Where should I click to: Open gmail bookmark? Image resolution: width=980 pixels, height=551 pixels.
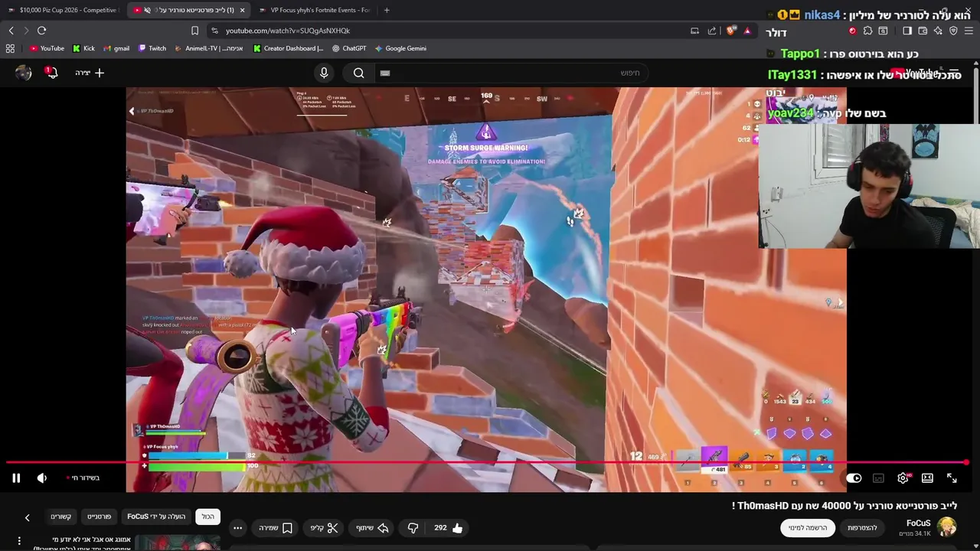coord(116,48)
